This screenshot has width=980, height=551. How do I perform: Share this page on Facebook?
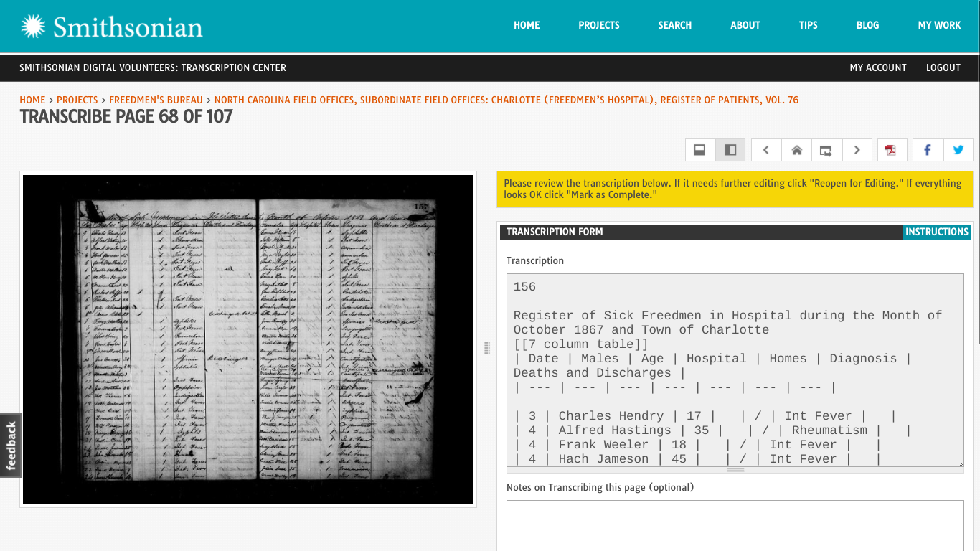(x=928, y=150)
